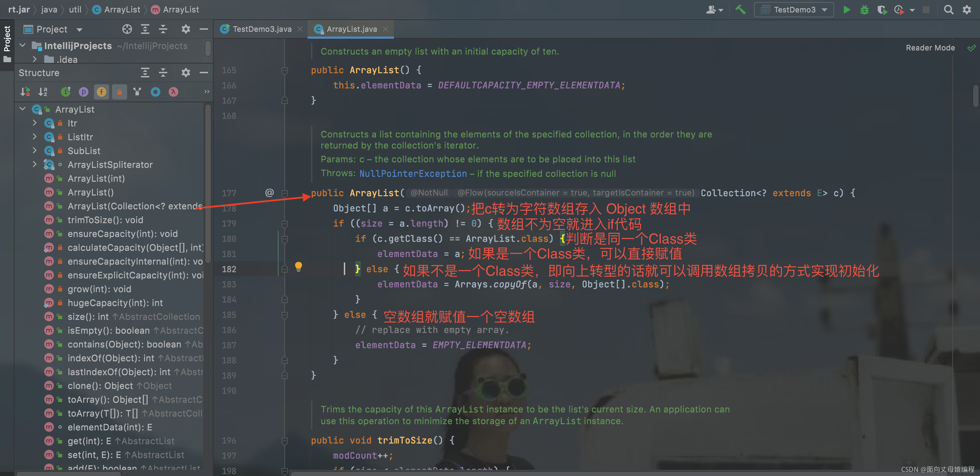Open Search Everywhere magnifier icon
Image resolution: width=980 pixels, height=476 pixels.
[x=949, y=10]
